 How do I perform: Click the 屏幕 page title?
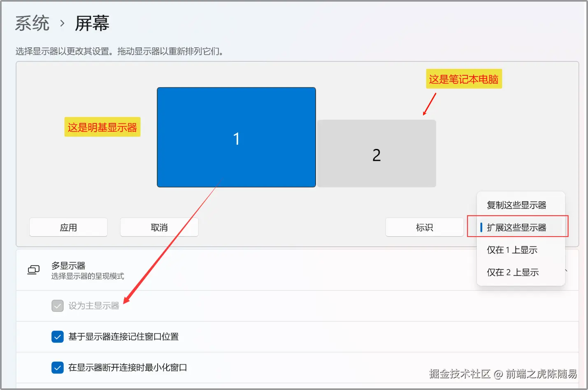click(x=92, y=23)
